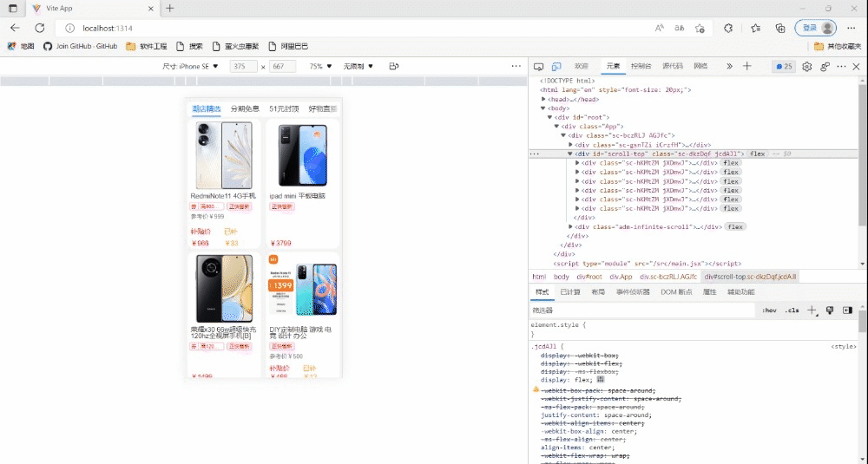The width and height of the screenshot is (868, 464).
Task: Add this page to favorites (star plus)
Action: [x=700, y=28]
